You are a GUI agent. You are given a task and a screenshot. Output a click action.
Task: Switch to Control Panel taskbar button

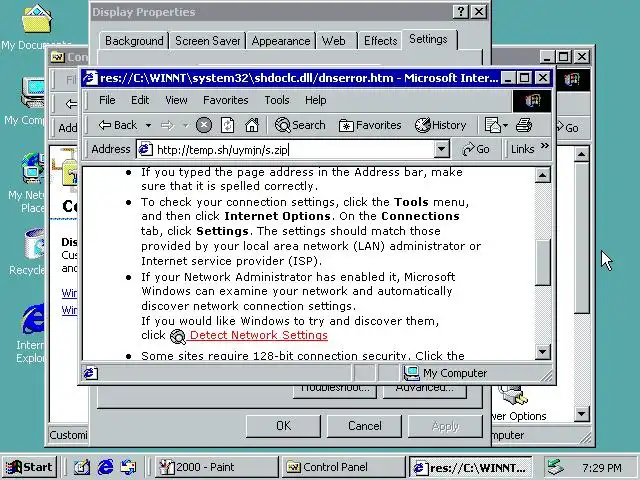click(343, 467)
